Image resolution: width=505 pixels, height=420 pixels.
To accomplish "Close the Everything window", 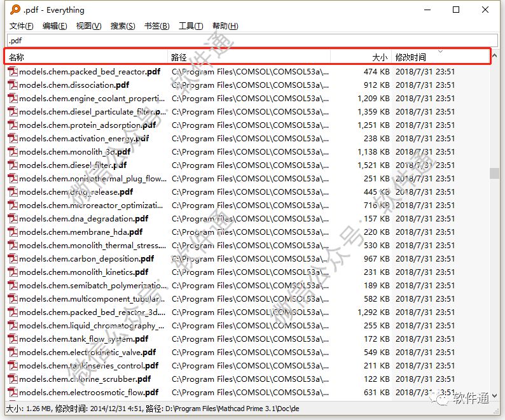I will [485, 10].
